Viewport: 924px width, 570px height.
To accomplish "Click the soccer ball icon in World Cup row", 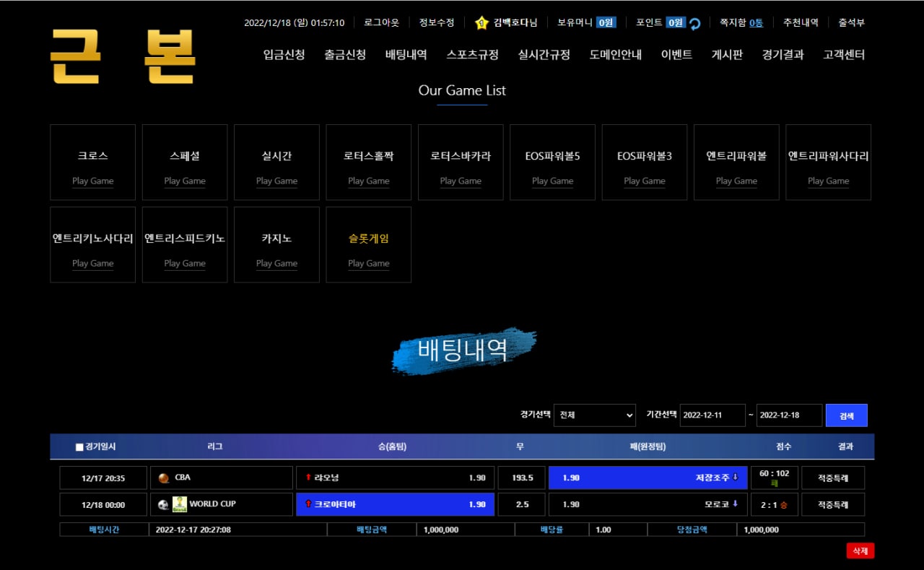I will pyautogui.click(x=164, y=504).
